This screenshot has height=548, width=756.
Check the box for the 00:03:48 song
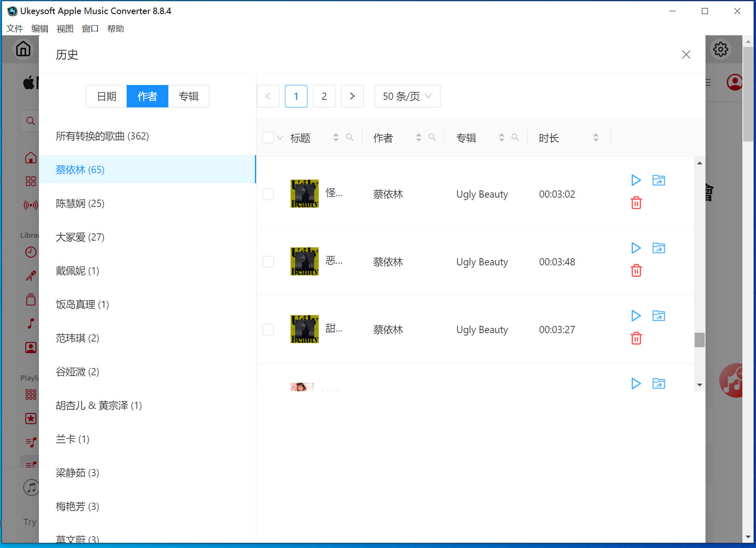tap(268, 262)
